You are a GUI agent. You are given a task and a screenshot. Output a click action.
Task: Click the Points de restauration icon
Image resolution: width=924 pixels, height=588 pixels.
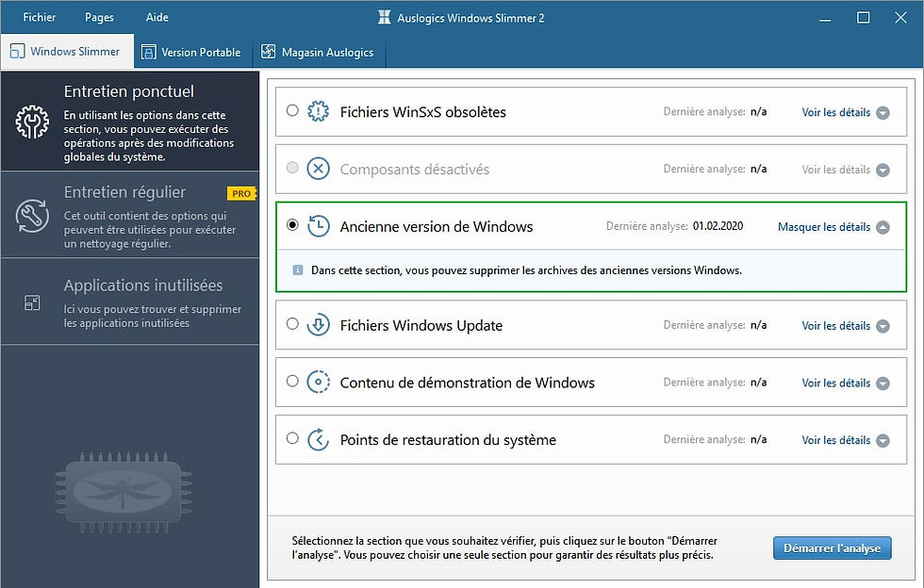pyautogui.click(x=319, y=439)
